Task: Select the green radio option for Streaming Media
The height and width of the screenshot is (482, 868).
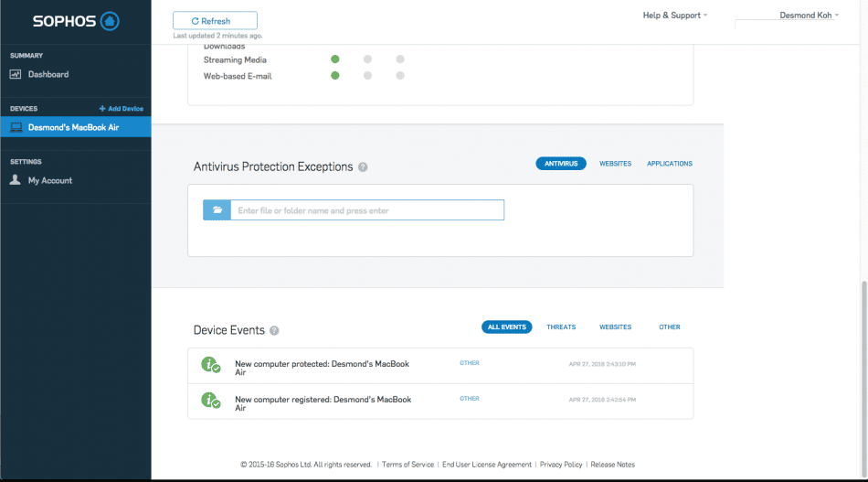Action: pyautogui.click(x=335, y=59)
